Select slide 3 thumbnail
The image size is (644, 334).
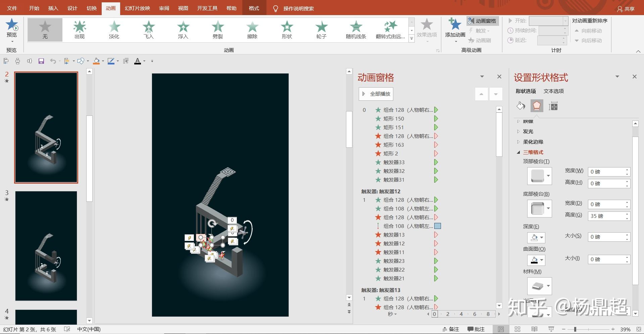(x=46, y=246)
